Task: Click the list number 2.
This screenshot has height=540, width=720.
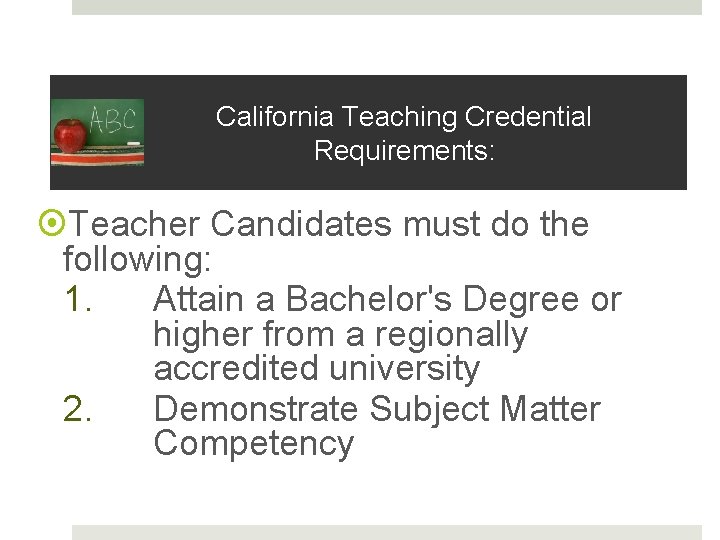Action: 77,409
